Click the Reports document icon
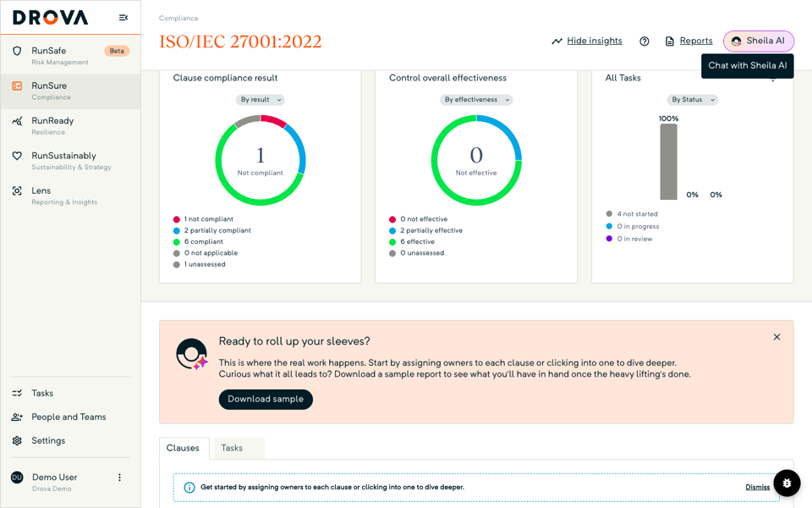The height and width of the screenshot is (508, 812). coord(670,41)
